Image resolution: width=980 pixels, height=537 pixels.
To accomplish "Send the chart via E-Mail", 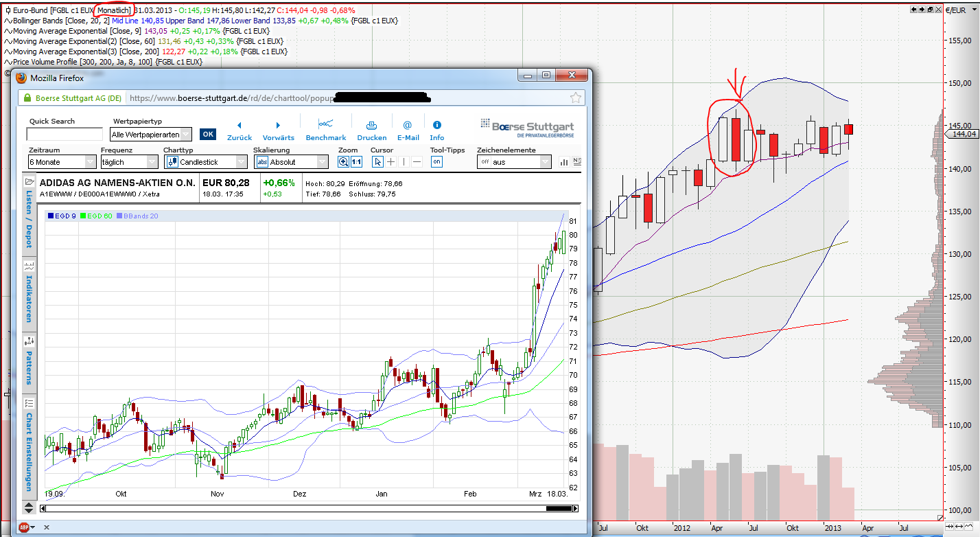I will click(408, 130).
